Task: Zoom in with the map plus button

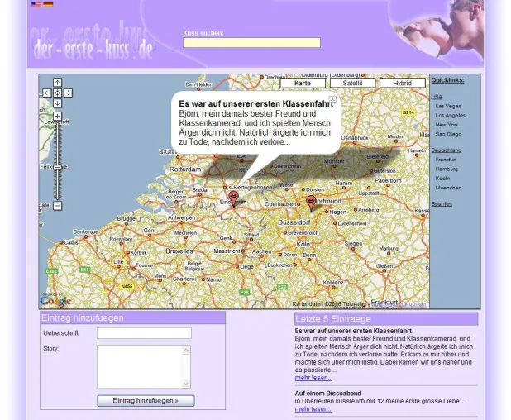Action: (x=57, y=116)
